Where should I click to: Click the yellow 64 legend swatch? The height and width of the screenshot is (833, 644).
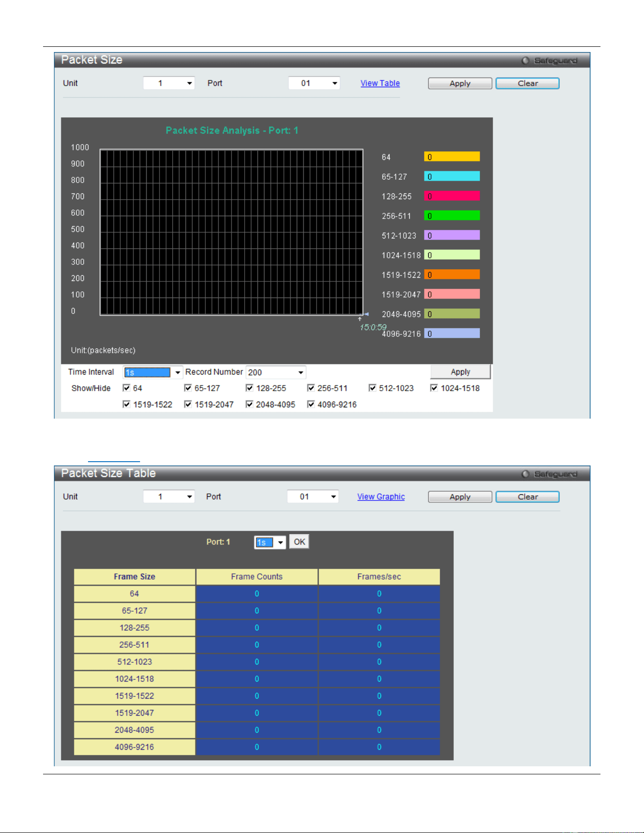point(452,157)
